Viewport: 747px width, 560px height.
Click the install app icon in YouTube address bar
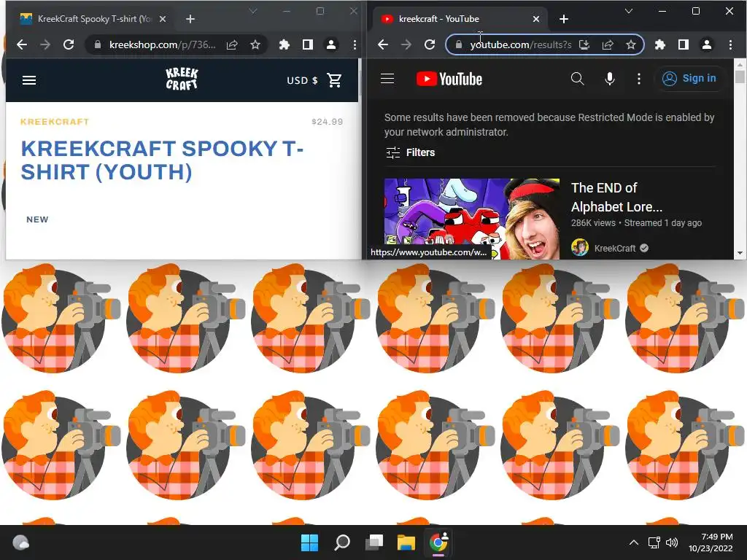coord(584,44)
